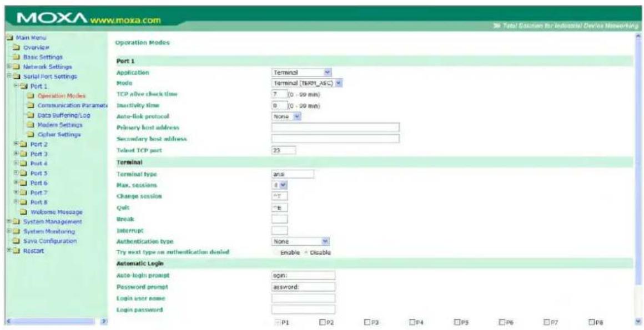Viewport: 644px width, 330px height.
Task: Click the Data Buffering/Log folder icon
Action: pos(31,115)
